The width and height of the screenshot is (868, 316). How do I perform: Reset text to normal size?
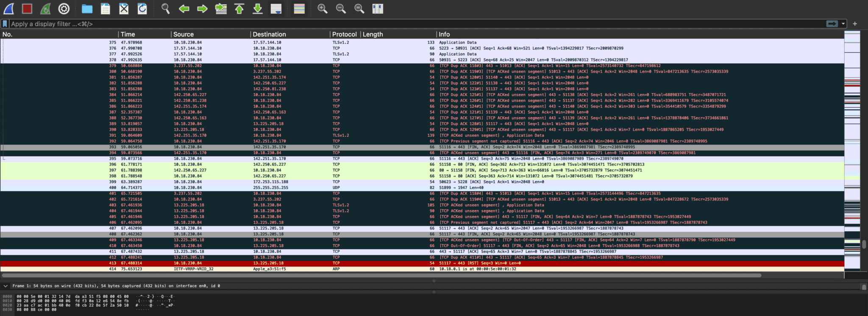359,8
